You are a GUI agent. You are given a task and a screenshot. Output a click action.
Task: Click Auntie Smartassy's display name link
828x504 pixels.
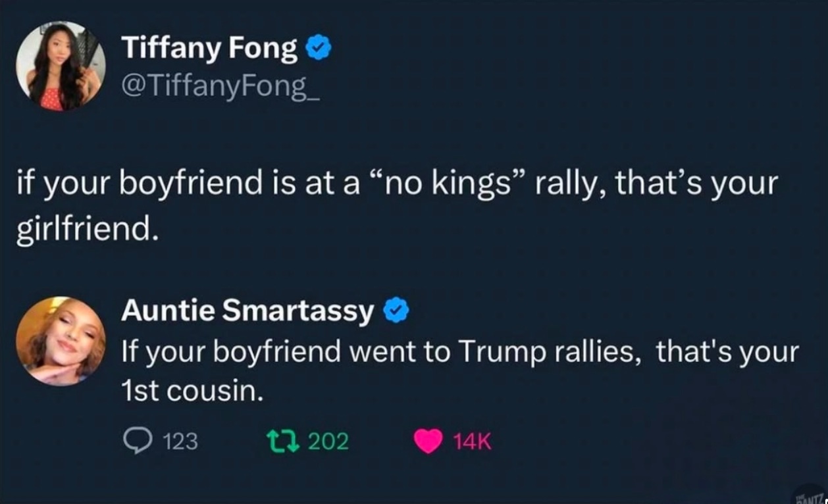coord(244,310)
